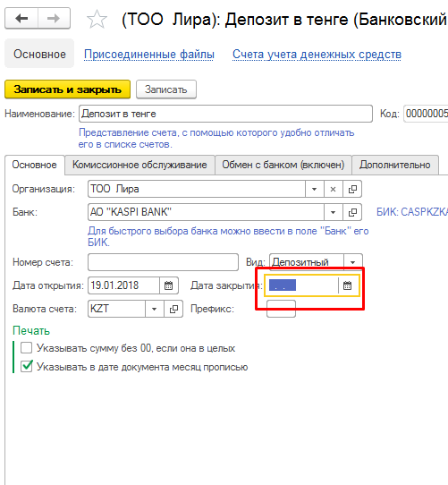Click the back navigation arrow

(21, 19)
